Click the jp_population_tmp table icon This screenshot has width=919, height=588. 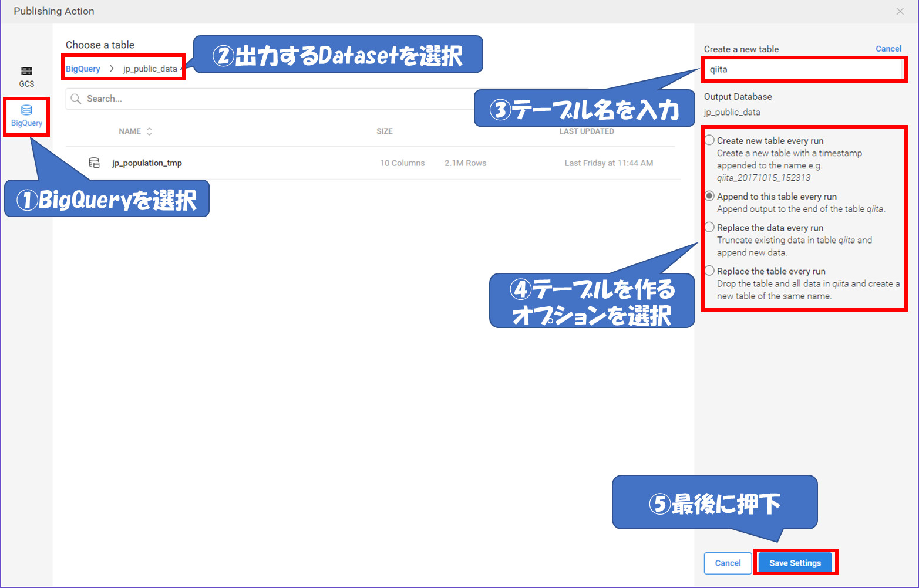(94, 163)
